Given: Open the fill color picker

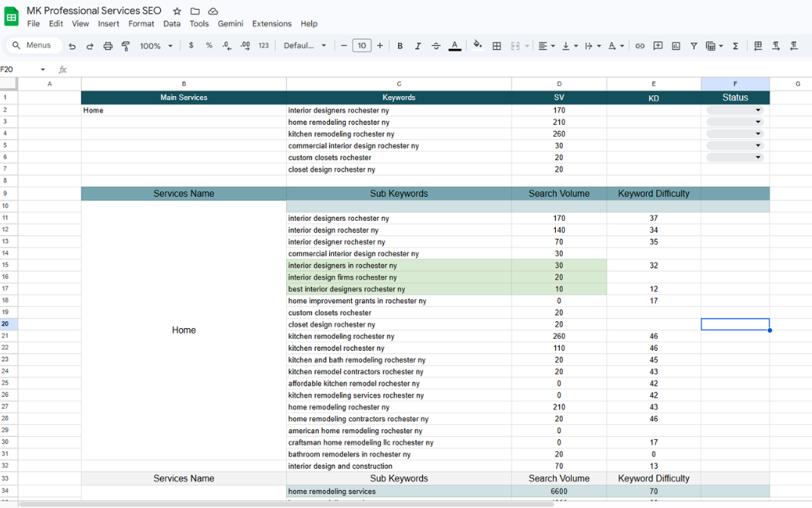Looking at the screenshot, I should 477,46.
